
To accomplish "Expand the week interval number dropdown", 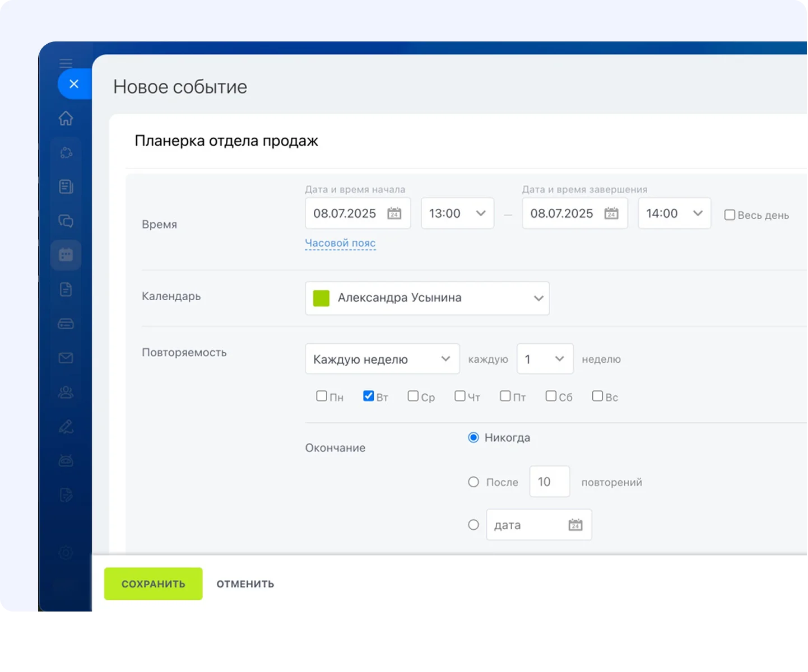I will point(545,359).
